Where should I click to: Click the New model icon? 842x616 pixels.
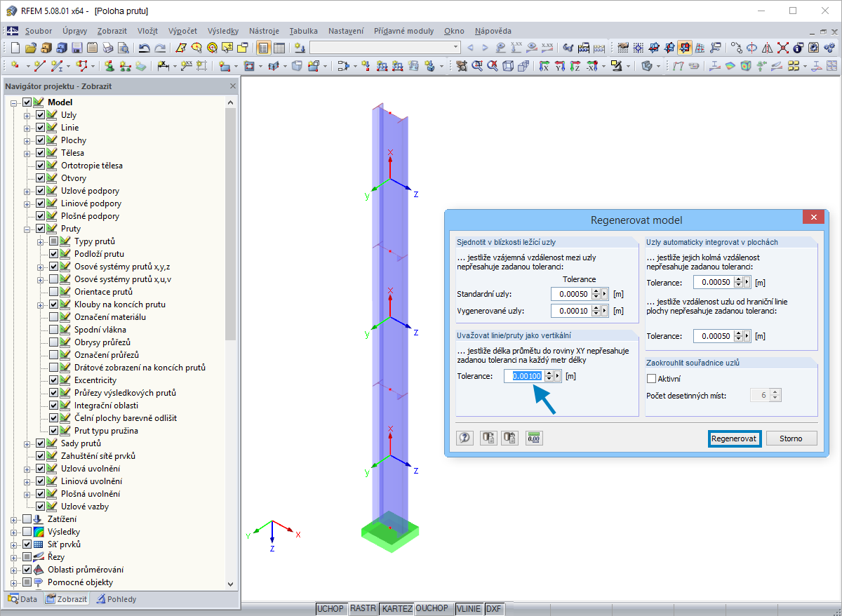click(15, 48)
